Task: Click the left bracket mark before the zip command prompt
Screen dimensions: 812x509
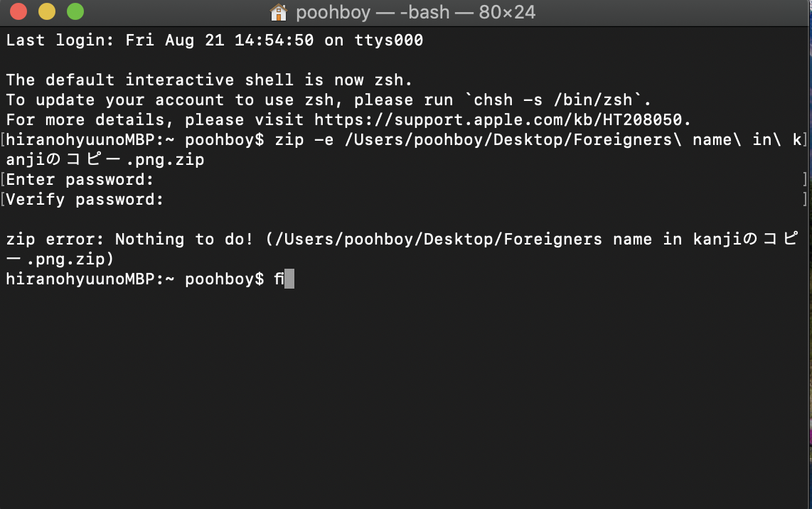Action: (3, 140)
